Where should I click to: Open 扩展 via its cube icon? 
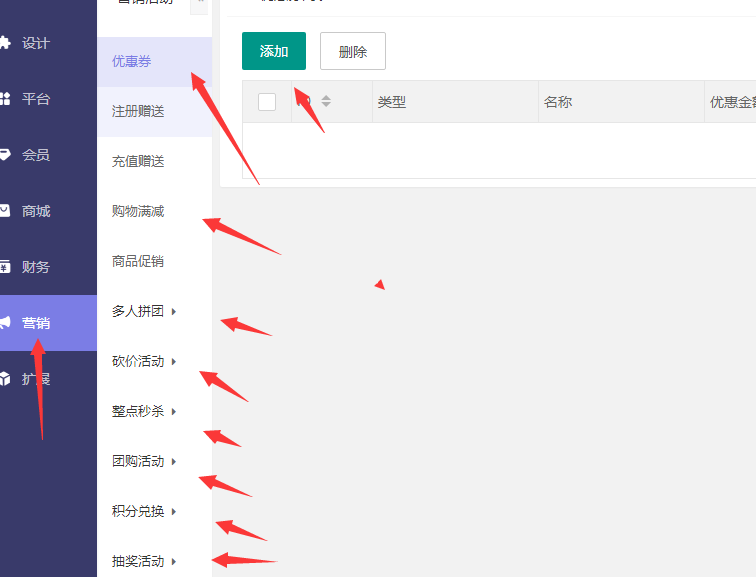pos(5,379)
